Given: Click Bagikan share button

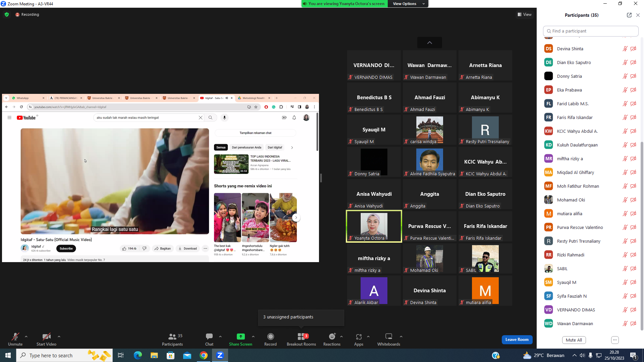Looking at the screenshot, I should point(163,248).
